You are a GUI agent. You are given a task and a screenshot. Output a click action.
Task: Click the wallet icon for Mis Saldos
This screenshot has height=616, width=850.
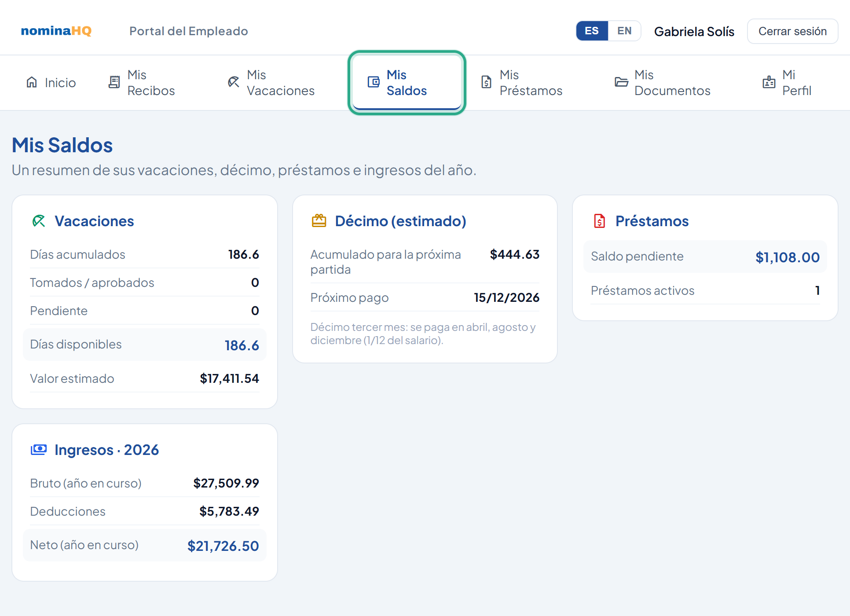(374, 82)
